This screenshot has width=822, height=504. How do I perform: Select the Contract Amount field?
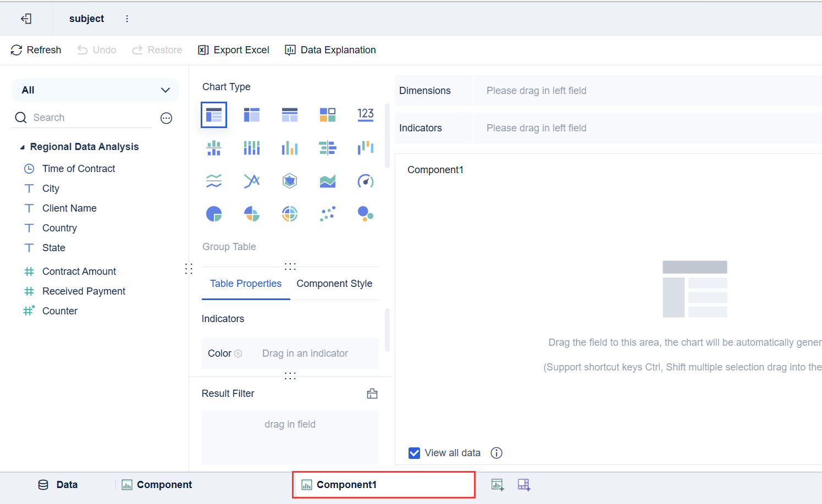(79, 272)
